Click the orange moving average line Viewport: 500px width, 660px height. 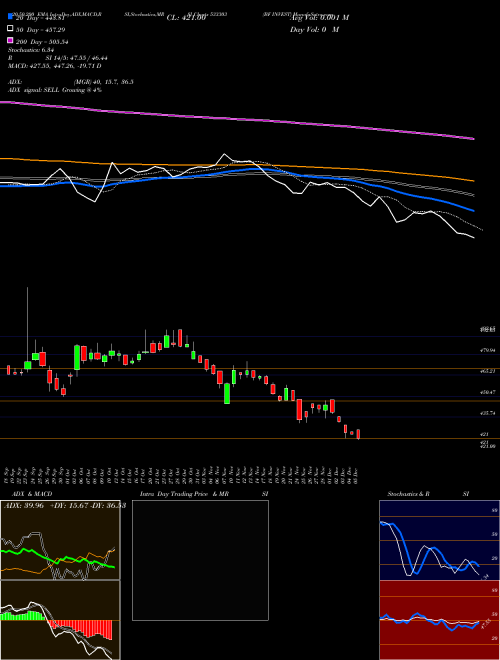pyautogui.click(x=237, y=167)
